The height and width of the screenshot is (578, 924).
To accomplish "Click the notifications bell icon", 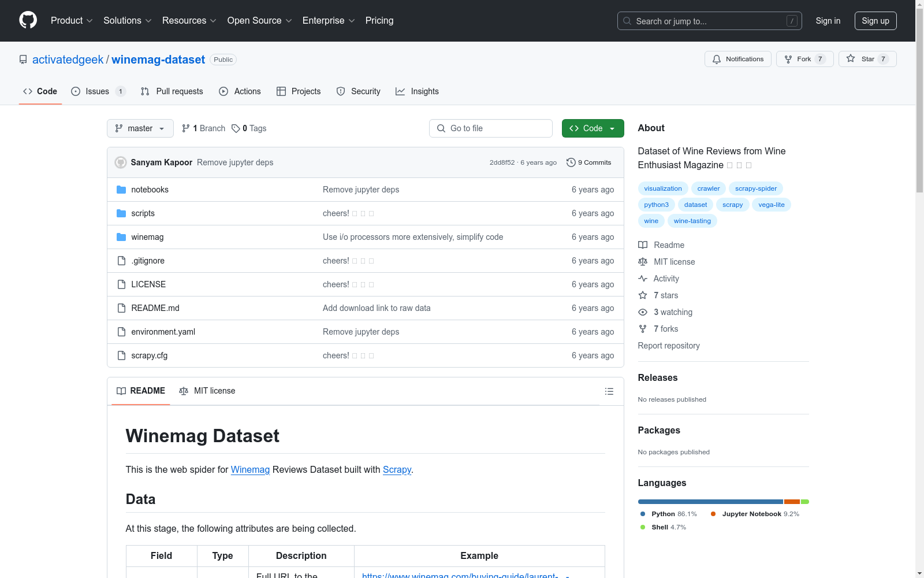I will [717, 59].
